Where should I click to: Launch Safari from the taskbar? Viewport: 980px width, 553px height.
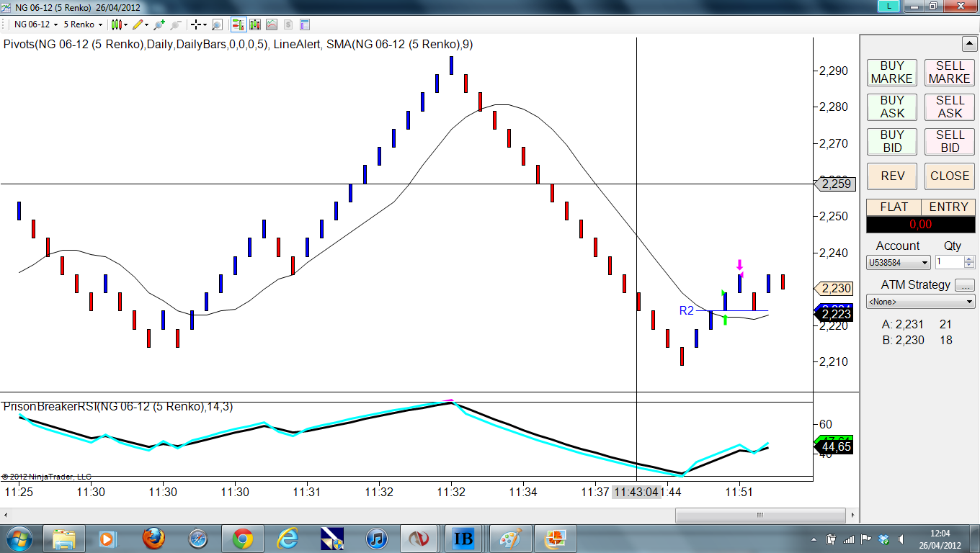point(197,539)
